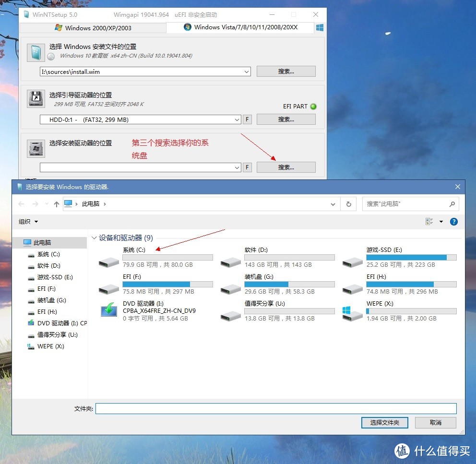Open the 组织 menu
This screenshot has height=464, width=476.
[x=28, y=222]
